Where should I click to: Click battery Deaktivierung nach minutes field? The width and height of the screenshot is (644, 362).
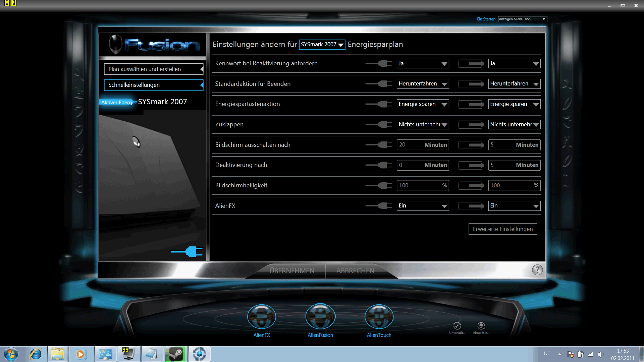pyautogui.click(x=514, y=165)
